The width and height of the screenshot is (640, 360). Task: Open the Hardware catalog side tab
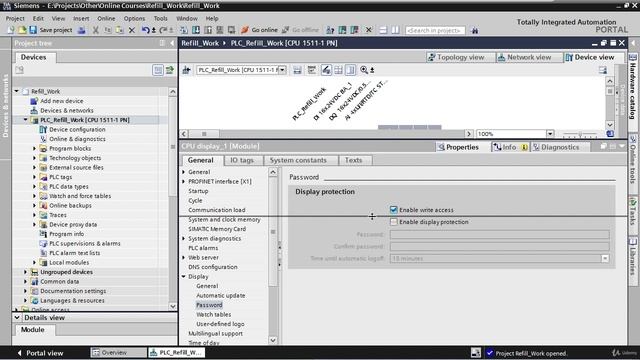point(633,87)
